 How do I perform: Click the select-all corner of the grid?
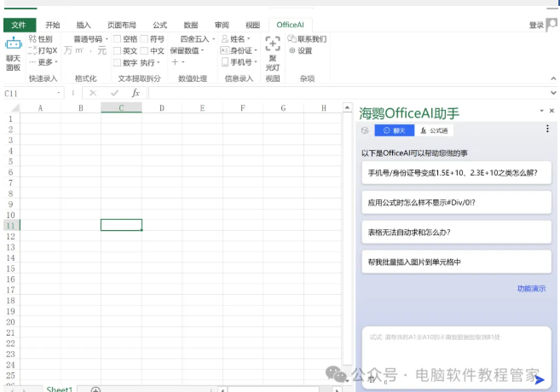coord(15,108)
